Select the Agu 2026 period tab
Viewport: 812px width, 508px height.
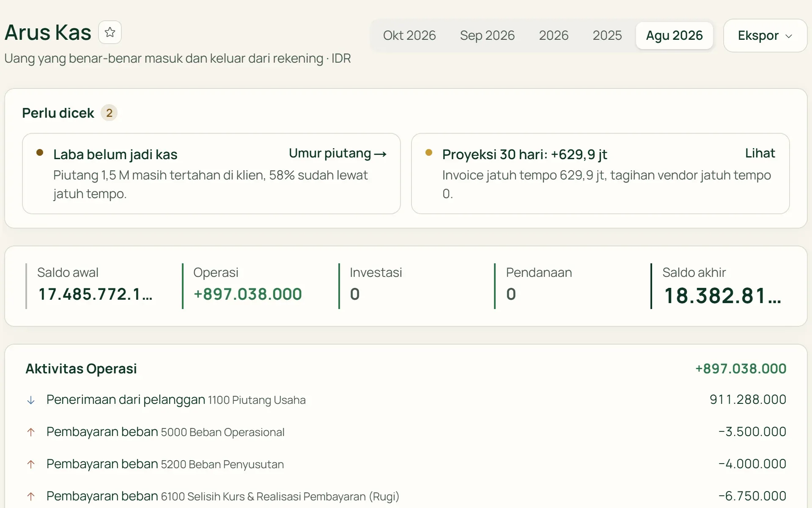pos(674,36)
